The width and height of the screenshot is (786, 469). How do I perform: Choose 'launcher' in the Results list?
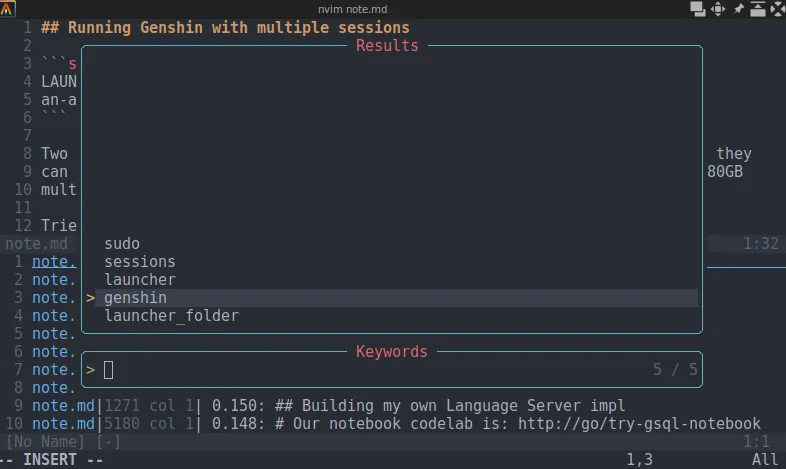(x=139, y=280)
